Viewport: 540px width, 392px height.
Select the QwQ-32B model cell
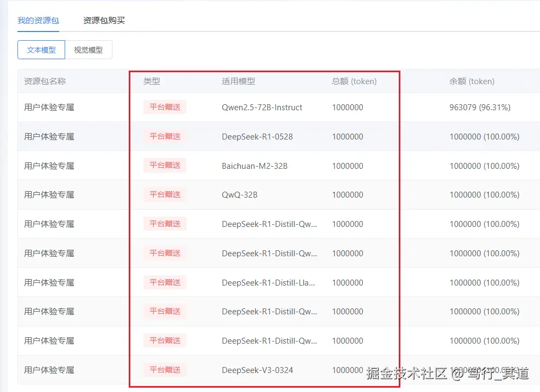(240, 195)
